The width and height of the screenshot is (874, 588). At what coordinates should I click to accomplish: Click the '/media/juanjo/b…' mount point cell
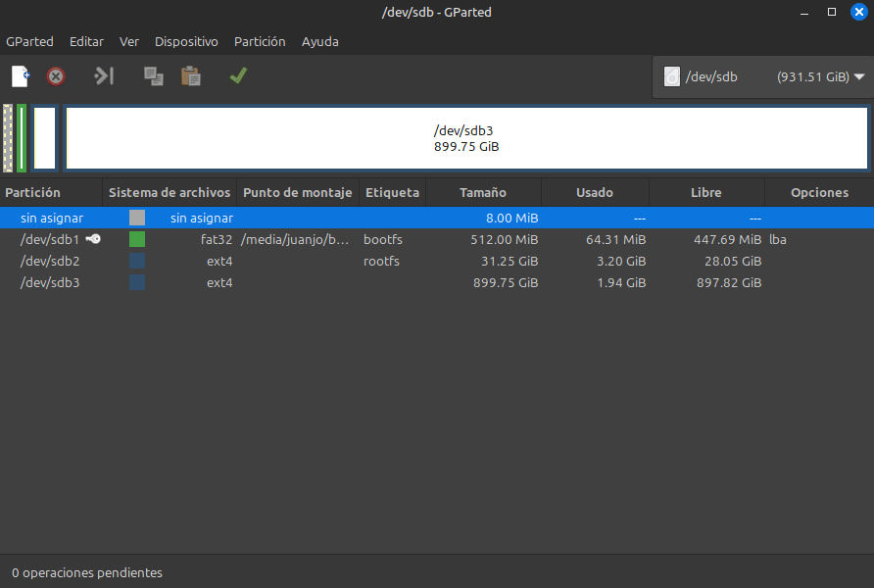(x=295, y=240)
